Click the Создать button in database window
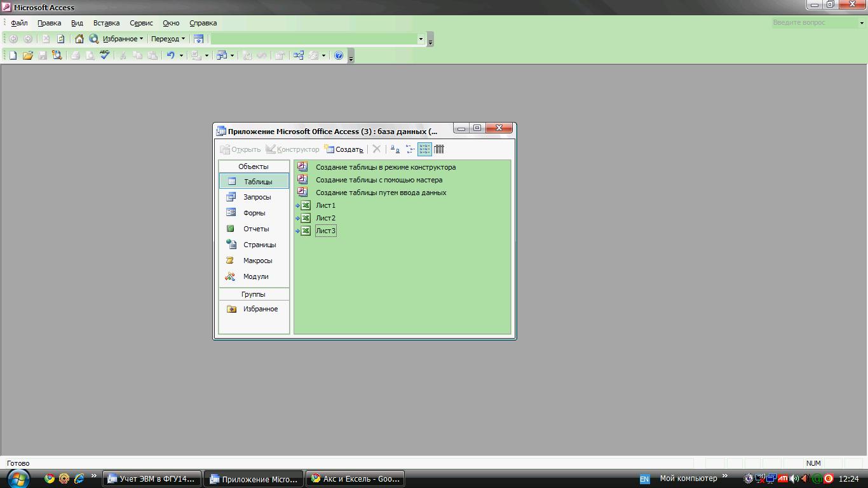Viewport: 868px width, 488px height. [x=343, y=149]
